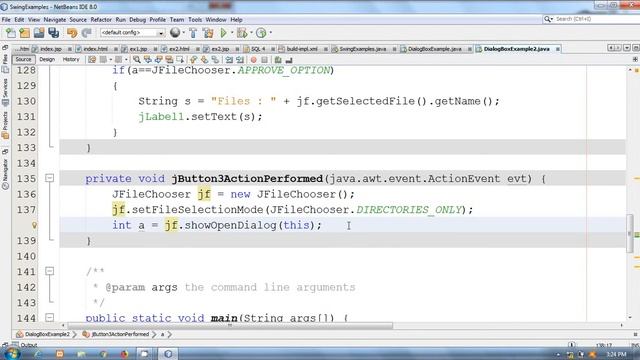The height and width of the screenshot is (360, 640).
Task: Click the Profile Project icon
Action: tap(261, 33)
